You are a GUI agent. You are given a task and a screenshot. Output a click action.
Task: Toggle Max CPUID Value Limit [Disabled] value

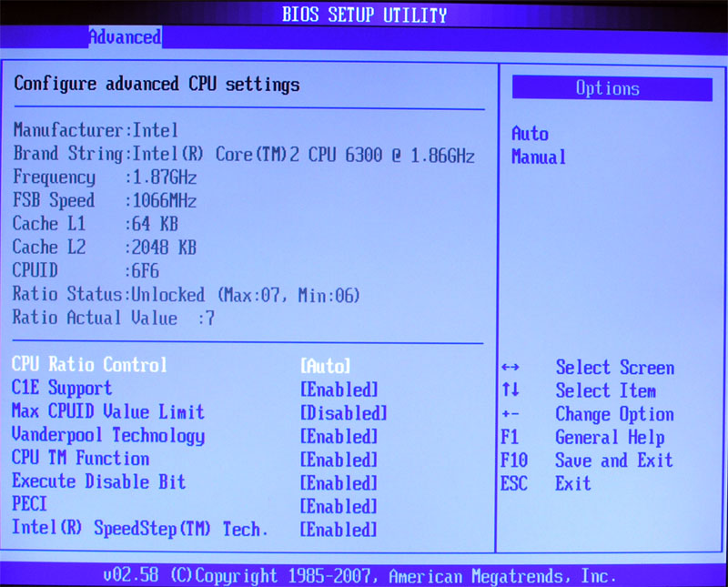coord(344,413)
